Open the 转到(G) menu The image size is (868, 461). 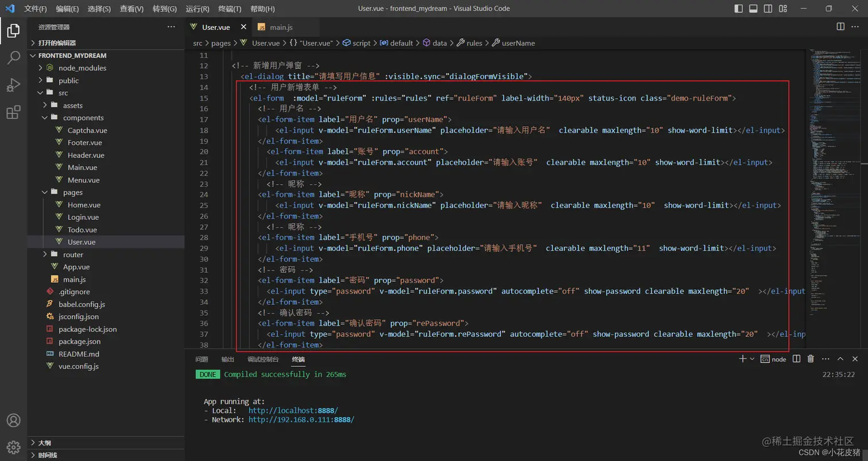coord(165,9)
